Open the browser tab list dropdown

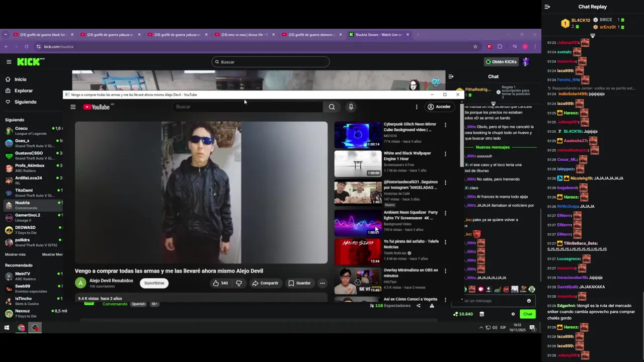(6, 35)
